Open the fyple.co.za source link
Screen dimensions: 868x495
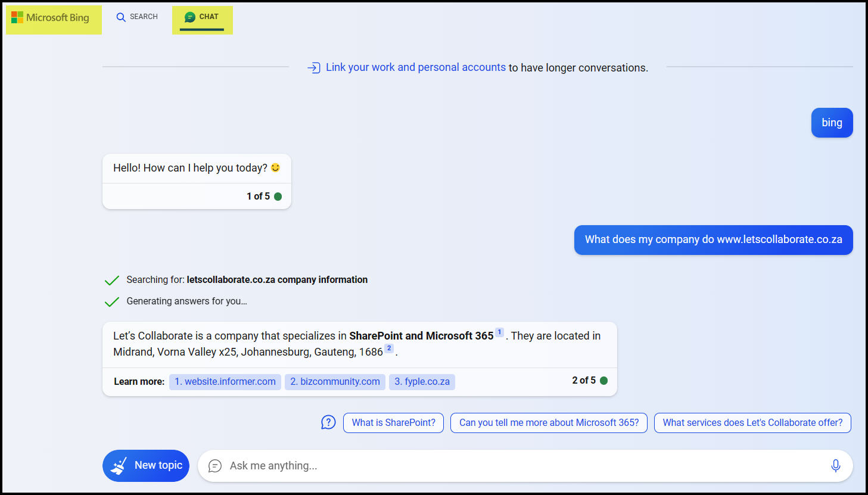tap(422, 382)
